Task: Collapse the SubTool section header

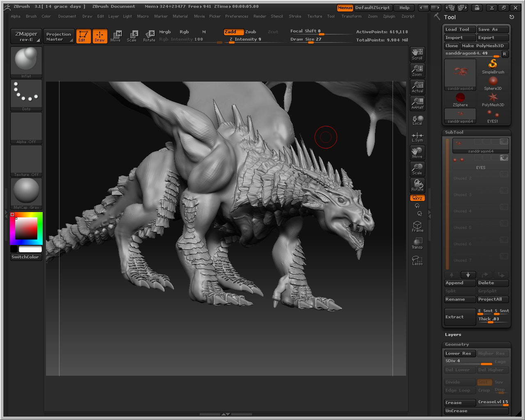Action: 454,132
